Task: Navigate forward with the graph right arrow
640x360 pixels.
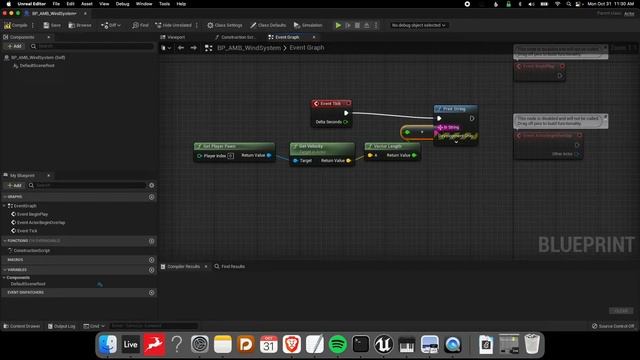Action: point(193,48)
